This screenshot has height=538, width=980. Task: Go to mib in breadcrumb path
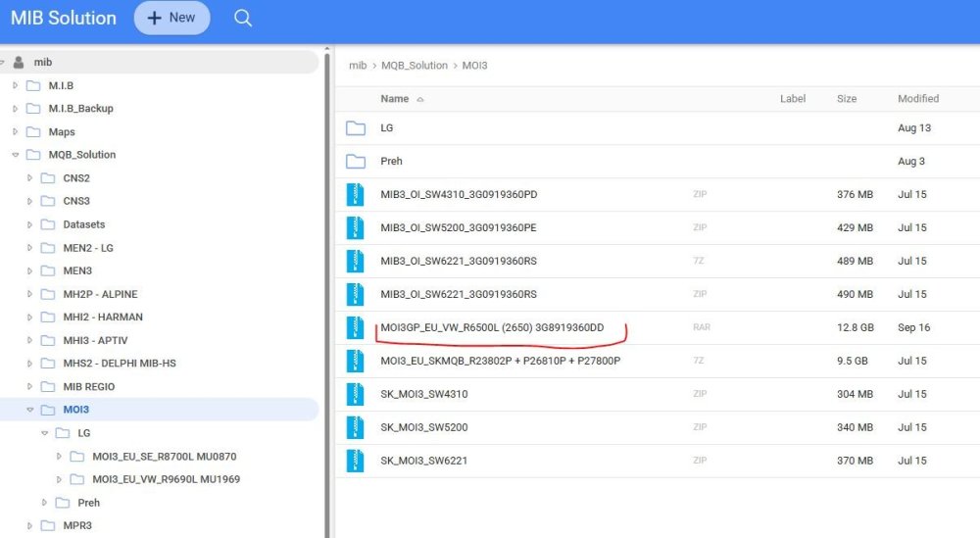(358, 65)
